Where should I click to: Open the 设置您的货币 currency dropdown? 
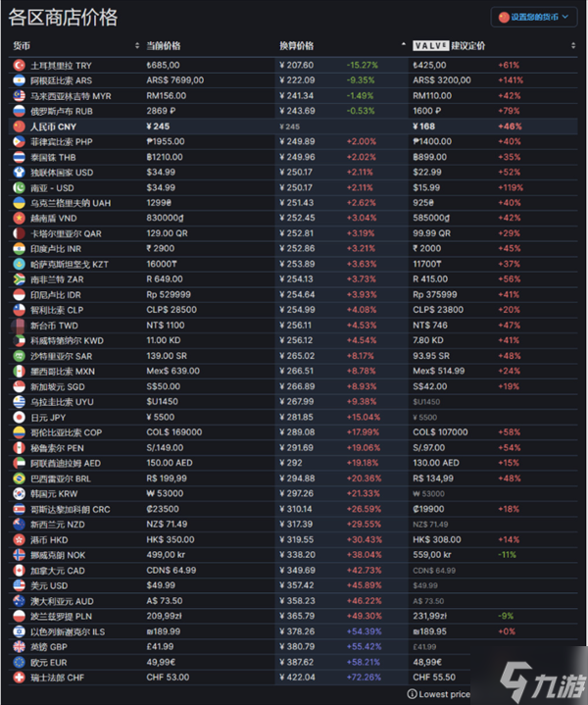(535, 17)
